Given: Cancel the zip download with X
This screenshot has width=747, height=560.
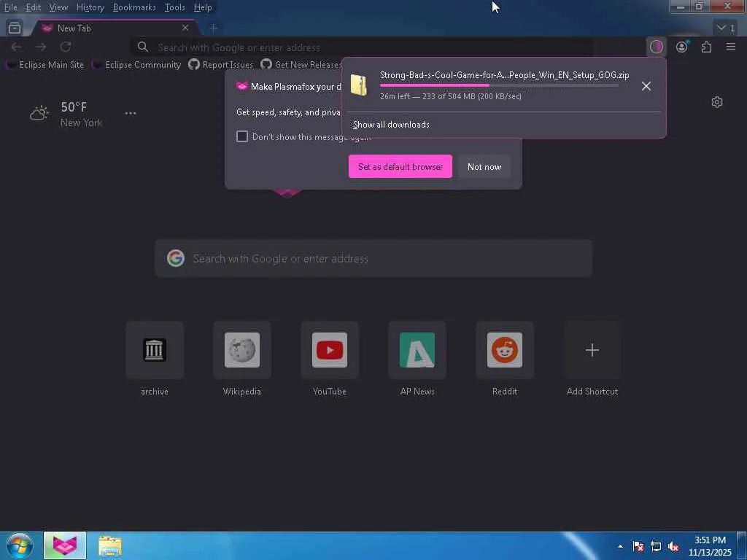Looking at the screenshot, I should tap(646, 86).
